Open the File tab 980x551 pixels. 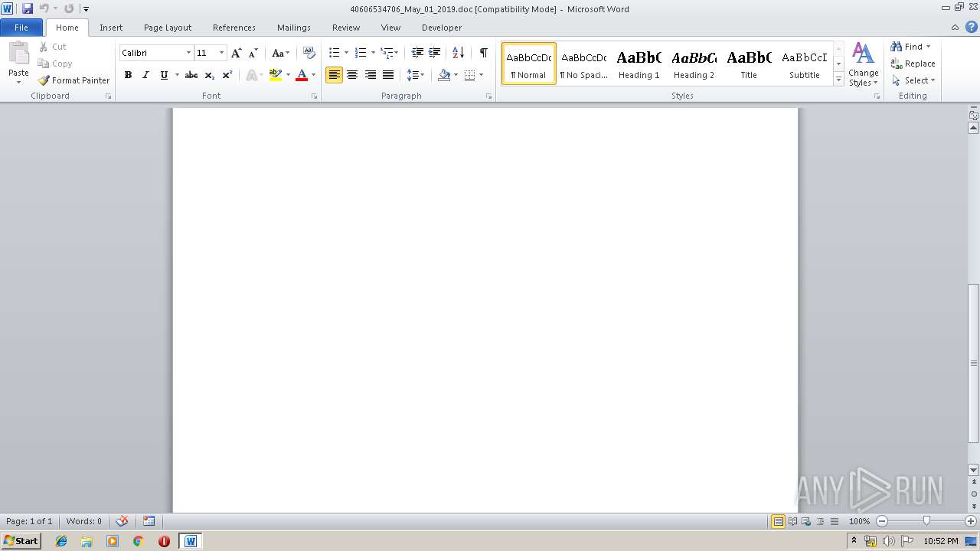21,28
